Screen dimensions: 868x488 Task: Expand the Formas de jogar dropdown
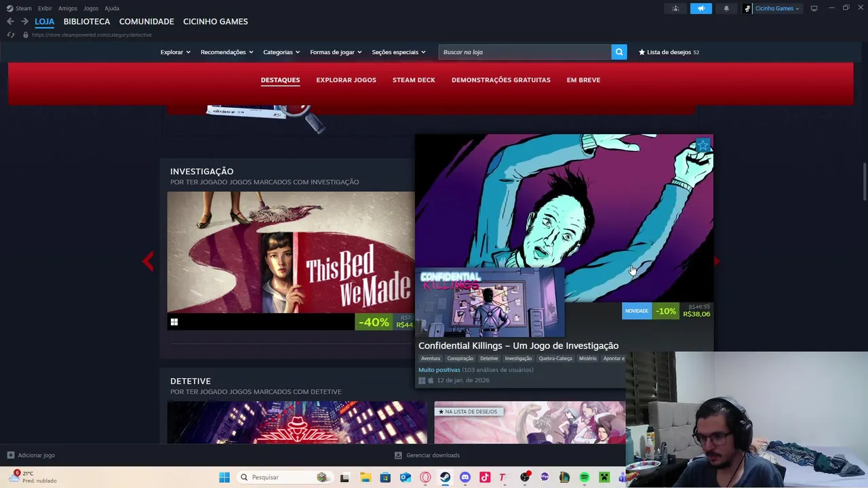click(336, 52)
